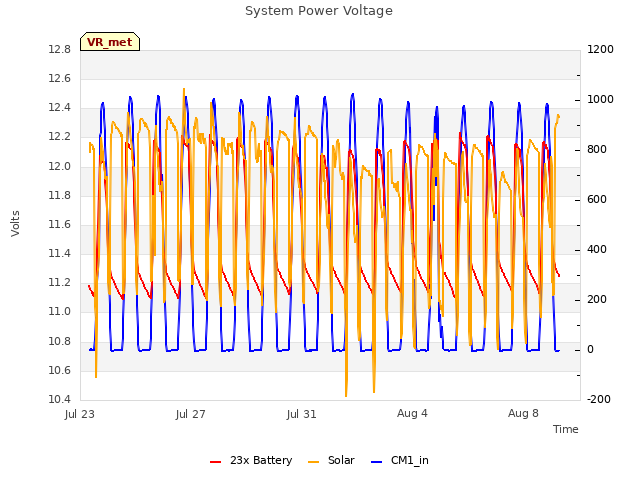Image resolution: width=640 pixels, height=480 pixels.
Task: Click the Jul 31 date tick label
Action: pos(302,414)
